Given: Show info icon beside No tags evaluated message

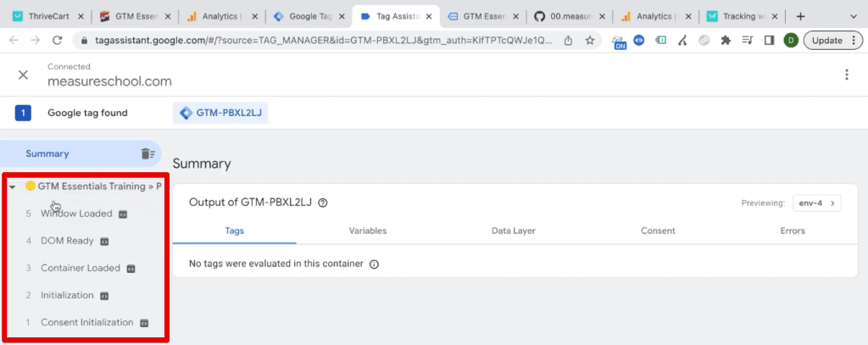Looking at the screenshot, I should (x=374, y=264).
